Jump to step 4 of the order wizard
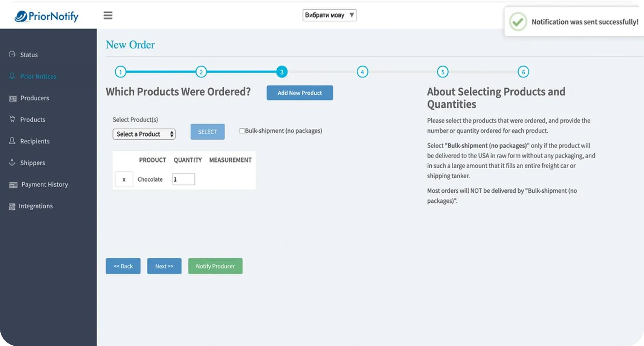This screenshot has height=346, width=644. (x=362, y=72)
